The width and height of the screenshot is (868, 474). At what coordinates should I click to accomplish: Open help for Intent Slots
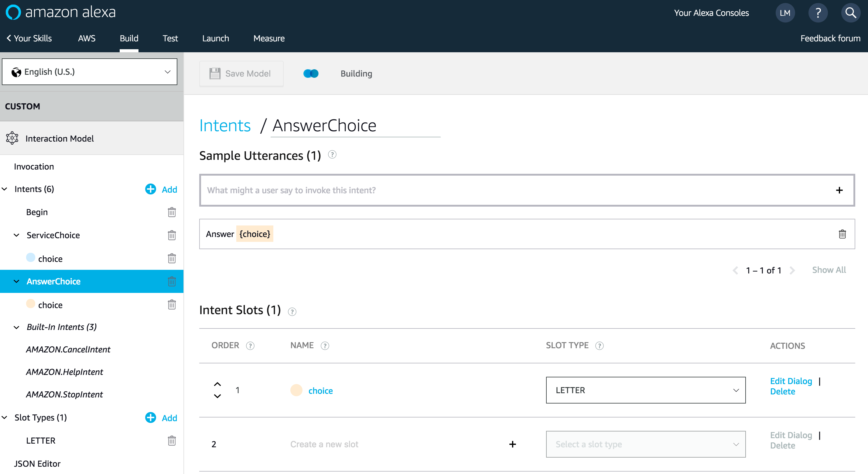[x=292, y=311]
